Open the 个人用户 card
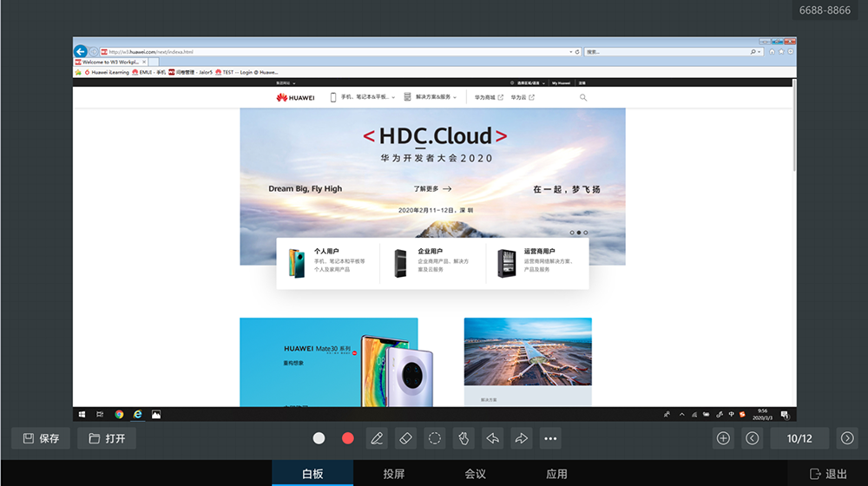This screenshot has height=486, width=868. (x=328, y=263)
